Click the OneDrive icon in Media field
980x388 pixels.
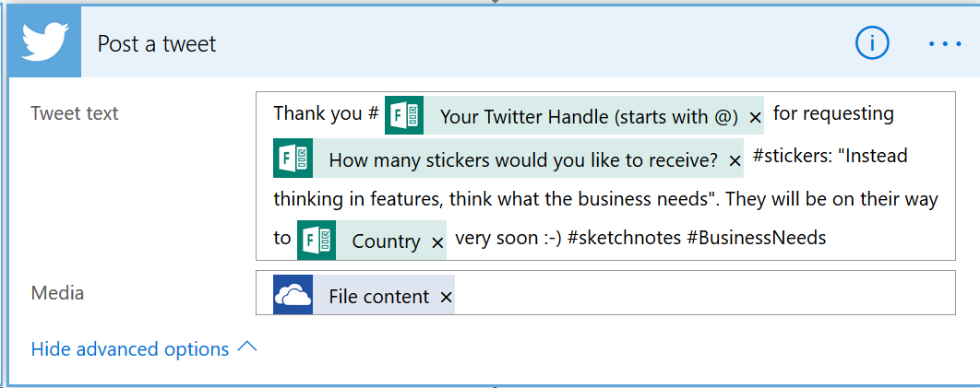[x=293, y=294]
